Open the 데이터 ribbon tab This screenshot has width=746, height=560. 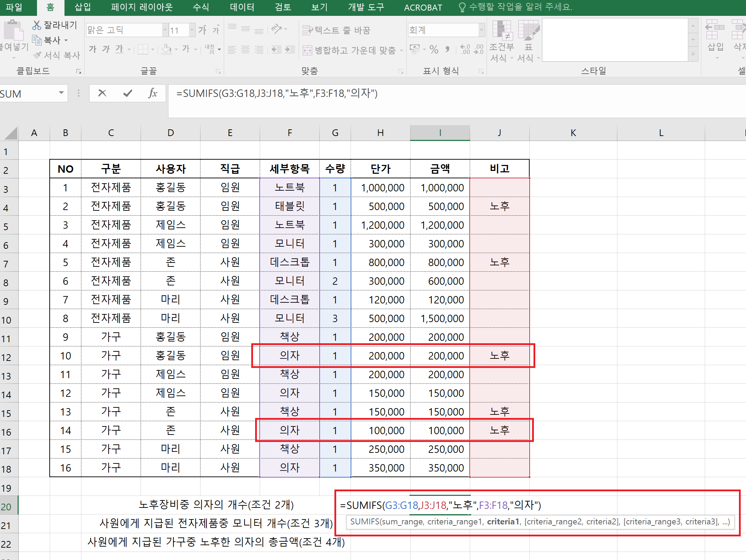[x=242, y=7]
